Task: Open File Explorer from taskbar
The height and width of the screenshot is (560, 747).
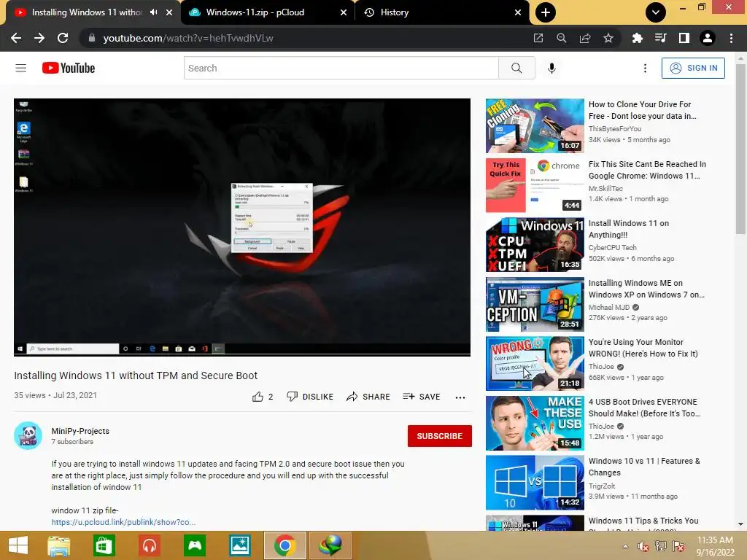Action: (x=58, y=545)
